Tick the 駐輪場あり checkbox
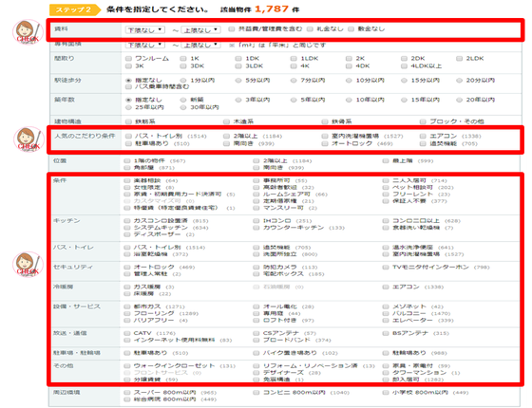Viewport: 532px width, 408px height. pos(386,353)
